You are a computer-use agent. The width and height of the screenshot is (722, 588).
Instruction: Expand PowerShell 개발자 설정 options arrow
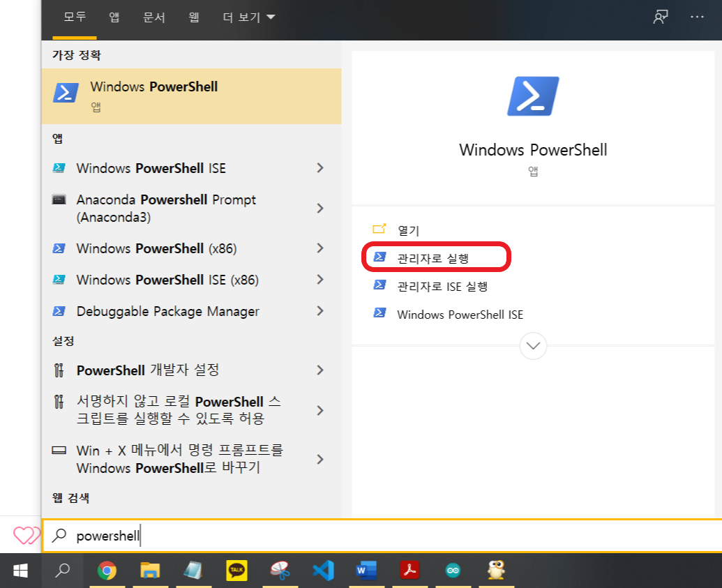point(320,370)
